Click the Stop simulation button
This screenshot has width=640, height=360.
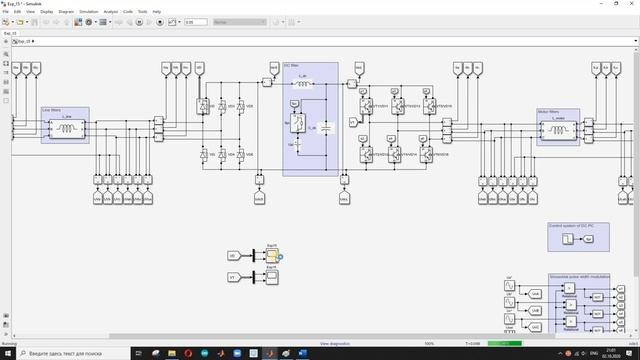point(160,22)
